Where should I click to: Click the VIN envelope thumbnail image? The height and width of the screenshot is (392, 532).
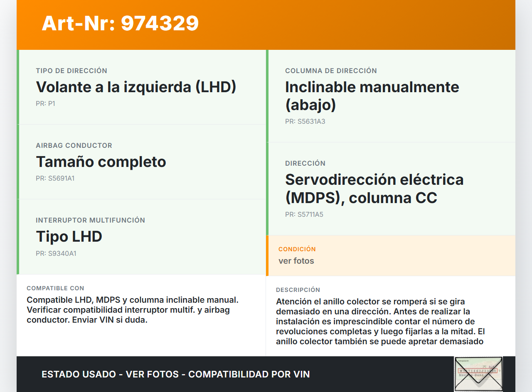478,374
